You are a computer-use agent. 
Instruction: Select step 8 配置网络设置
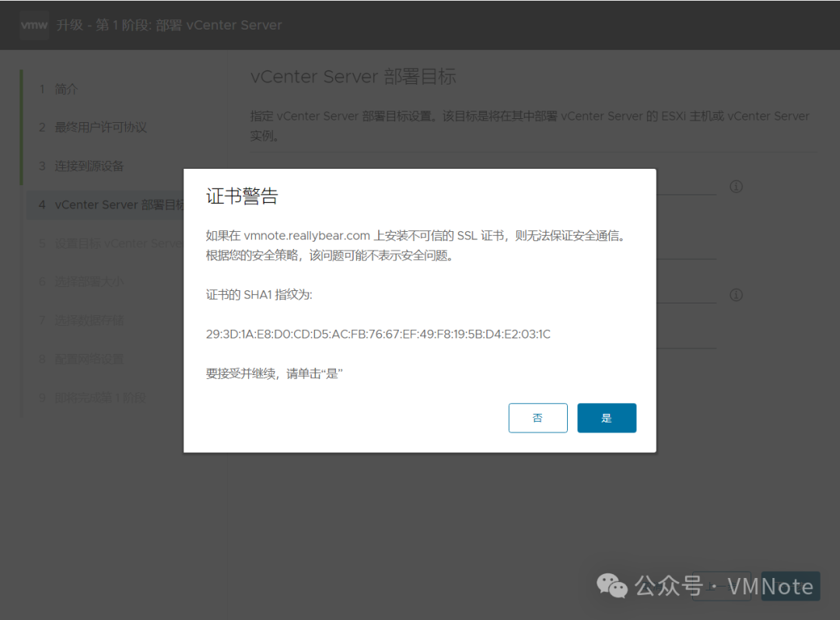coord(81,359)
